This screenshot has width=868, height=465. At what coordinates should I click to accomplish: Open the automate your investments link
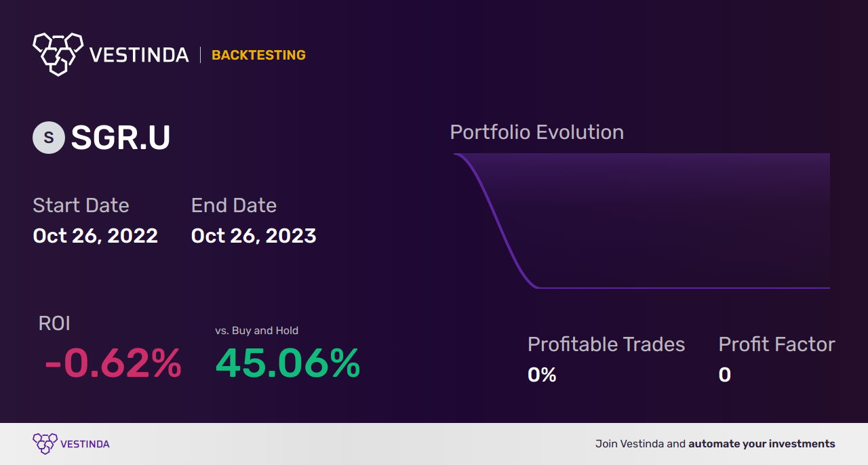point(762,444)
